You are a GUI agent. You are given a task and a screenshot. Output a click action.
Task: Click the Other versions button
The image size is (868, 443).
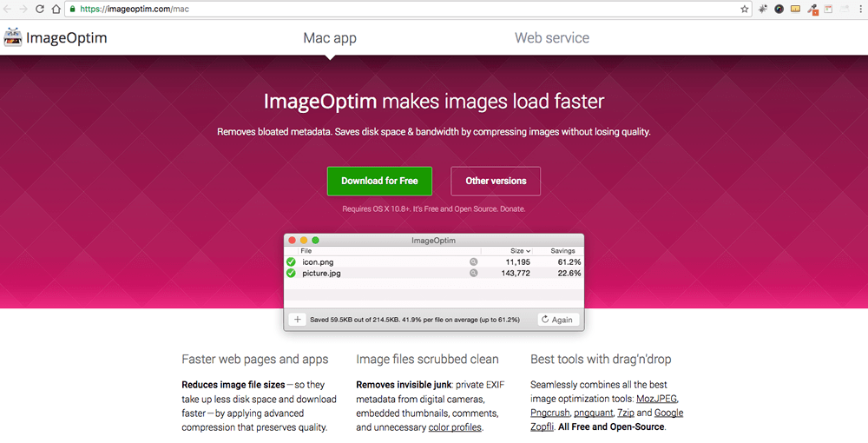[x=496, y=181]
